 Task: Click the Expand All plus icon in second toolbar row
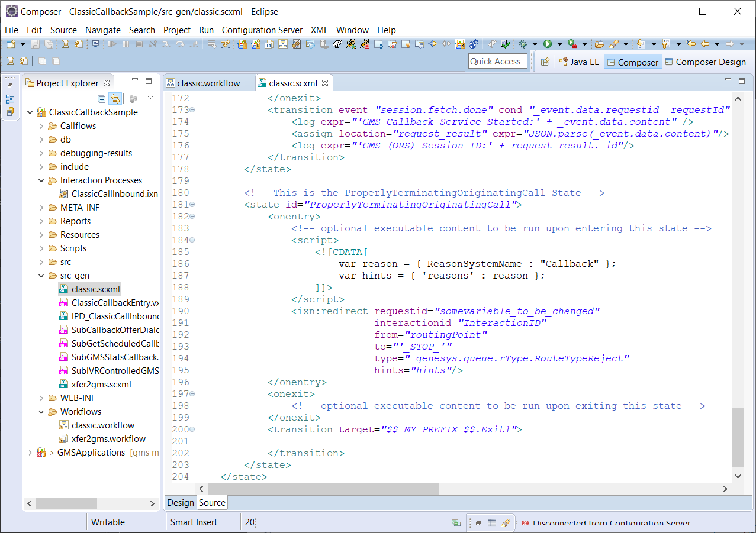pos(43,61)
